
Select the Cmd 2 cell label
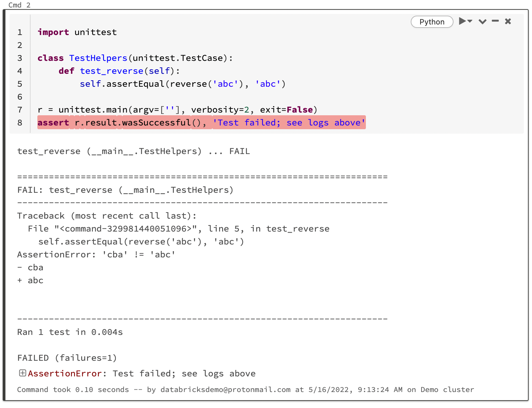pos(19,5)
